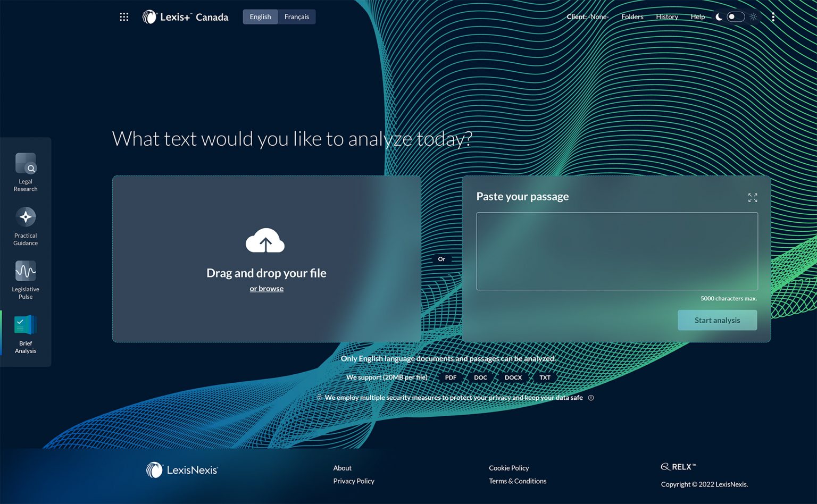Enable dark mode via the moon icon
817x504 pixels.
718,16
